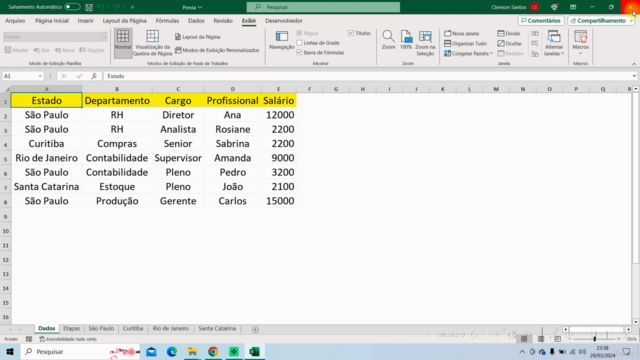Open the Mail app from taskbar
The image size is (640, 360).
[151, 351]
